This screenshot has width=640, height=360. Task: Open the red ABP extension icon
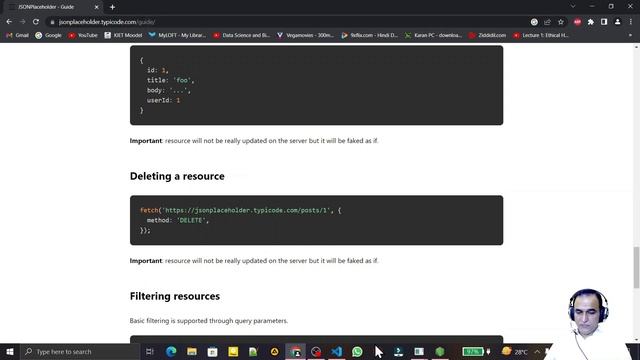[x=577, y=22]
